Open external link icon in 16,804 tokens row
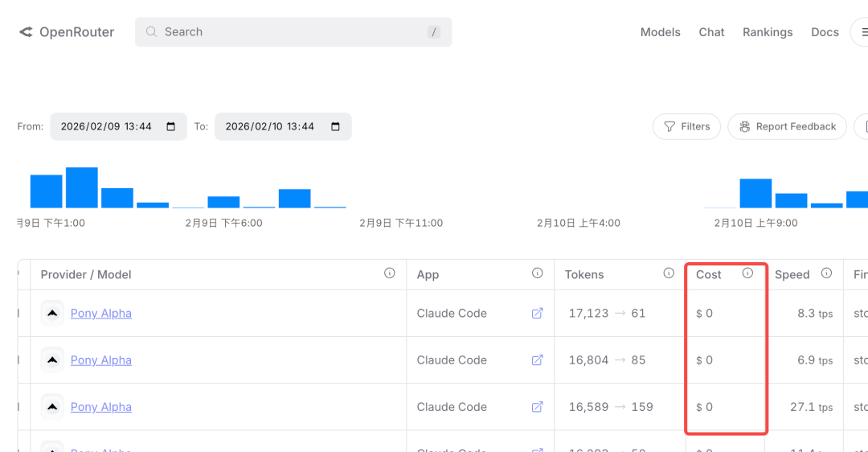 pyautogui.click(x=537, y=360)
